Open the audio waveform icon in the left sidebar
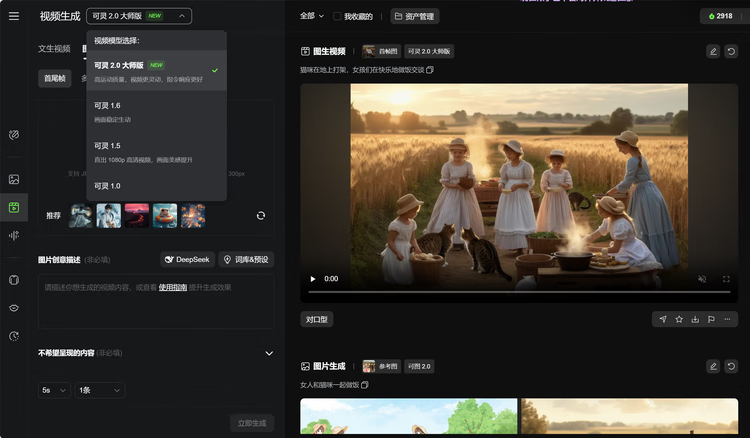Image resolution: width=750 pixels, height=438 pixels. [14, 235]
